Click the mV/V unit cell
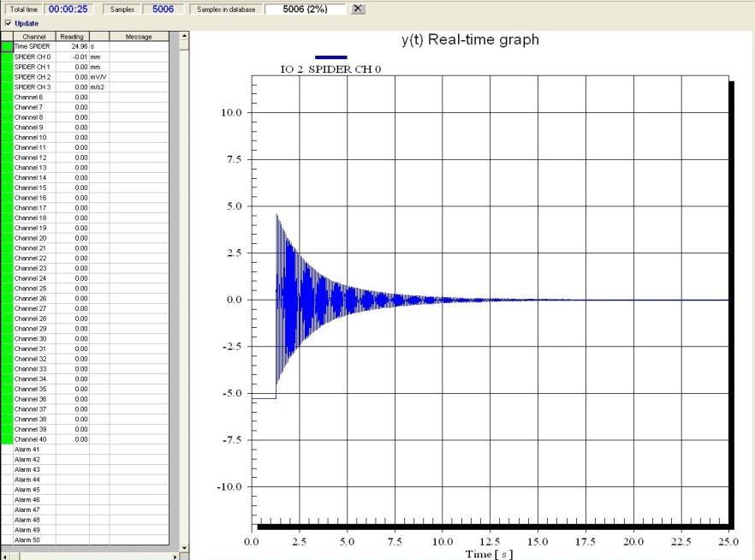755x560 pixels. pos(98,77)
